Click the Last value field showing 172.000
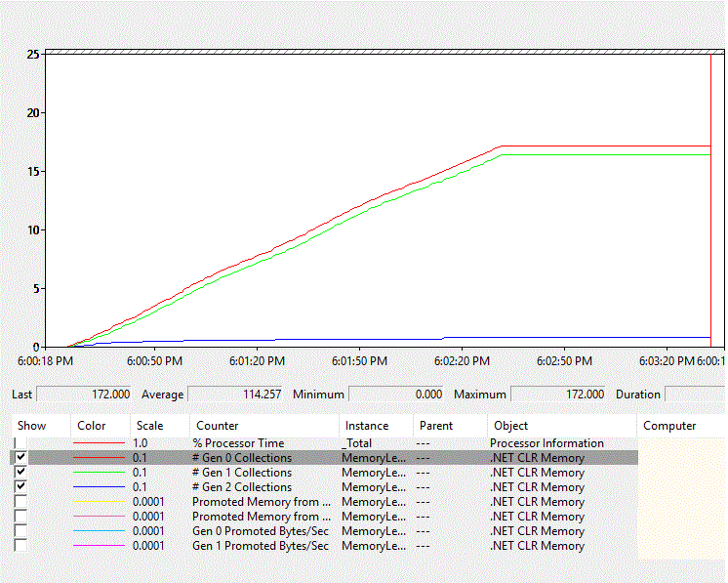 pyautogui.click(x=84, y=395)
